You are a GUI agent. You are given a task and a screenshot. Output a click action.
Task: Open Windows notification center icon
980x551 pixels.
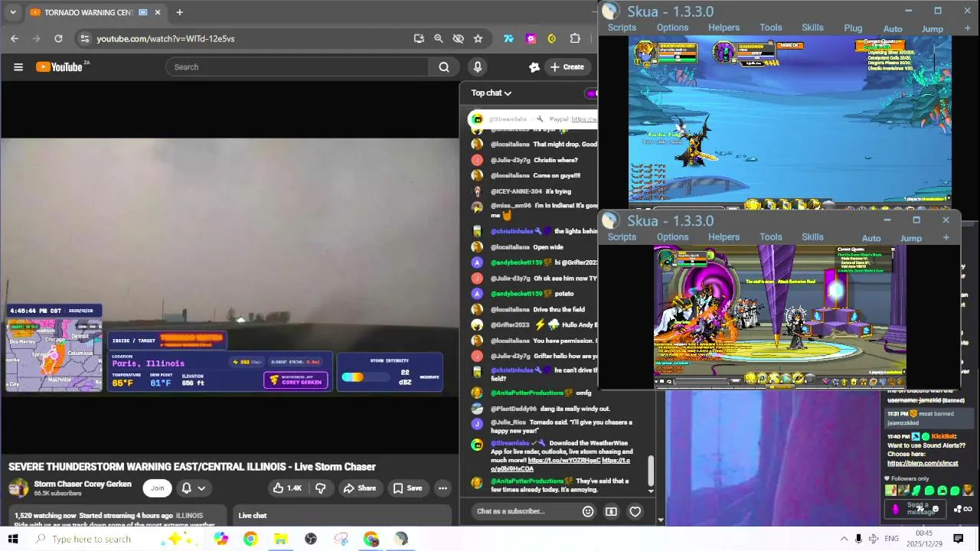click(x=958, y=539)
